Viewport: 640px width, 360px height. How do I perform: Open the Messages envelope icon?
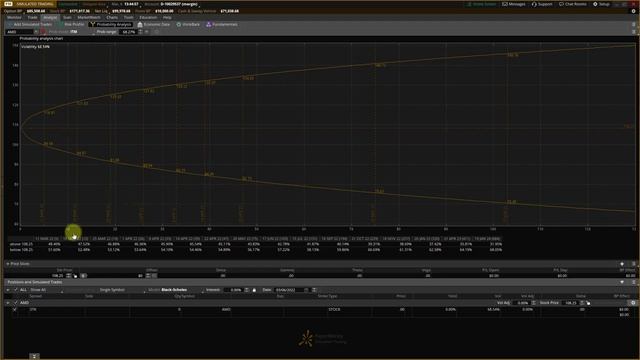tap(505, 4)
